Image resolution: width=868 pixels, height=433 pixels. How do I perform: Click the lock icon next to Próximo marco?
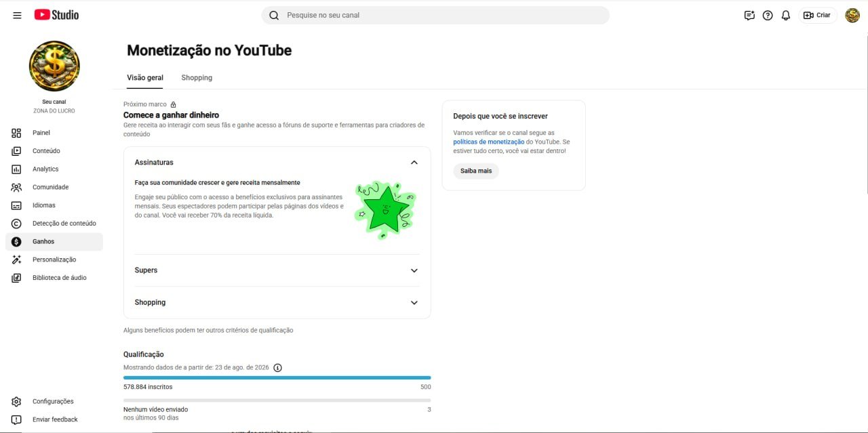pos(174,104)
